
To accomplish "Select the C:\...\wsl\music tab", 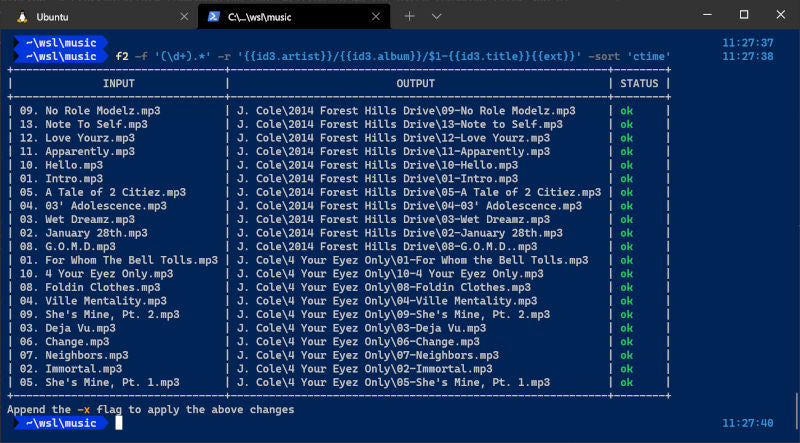I will click(290, 17).
